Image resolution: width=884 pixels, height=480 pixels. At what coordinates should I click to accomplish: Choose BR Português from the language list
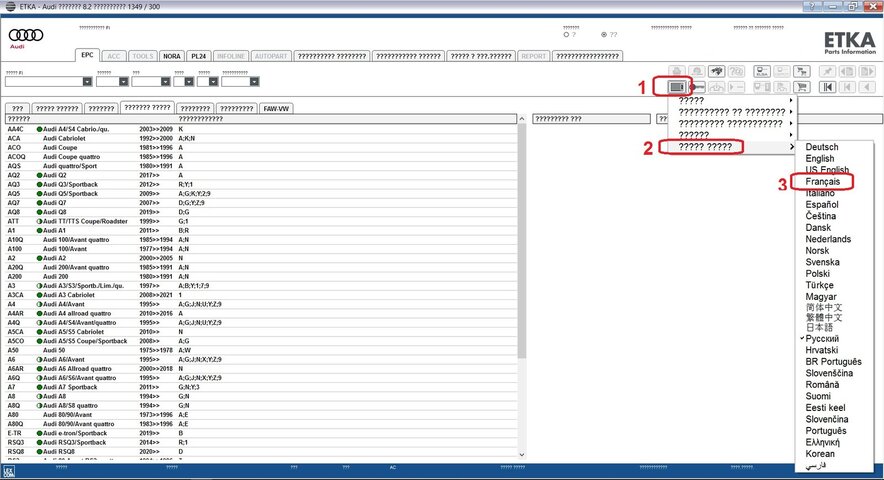point(833,362)
